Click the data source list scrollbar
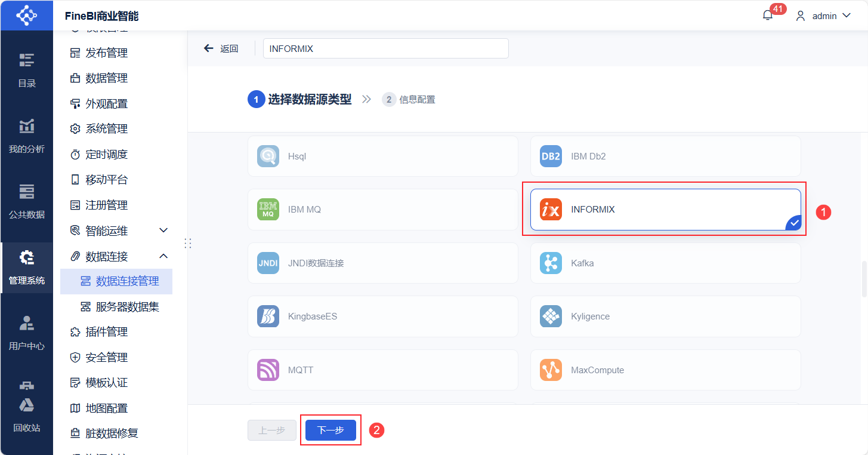Screen dimensions: 868x455 point(864,279)
